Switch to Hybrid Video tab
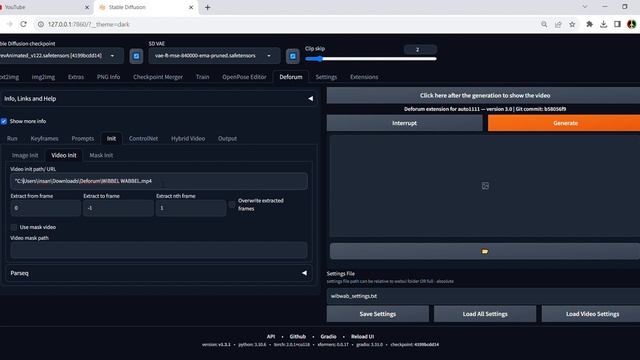 pyautogui.click(x=188, y=139)
